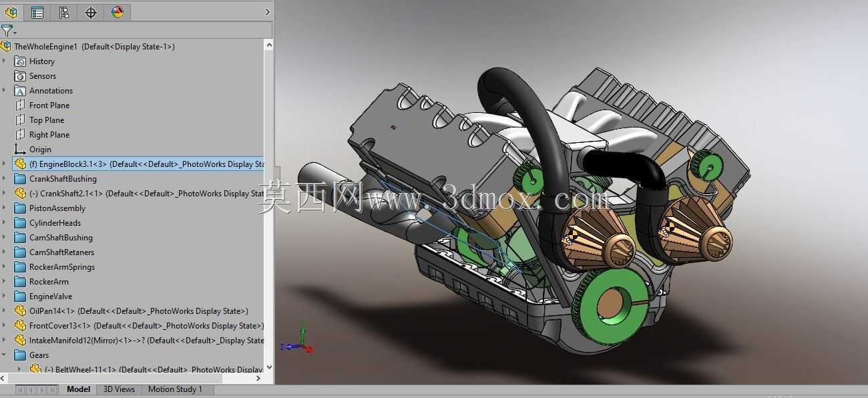Click inside the tree filter field
The height and width of the screenshot is (398, 868).
click(144, 30)
